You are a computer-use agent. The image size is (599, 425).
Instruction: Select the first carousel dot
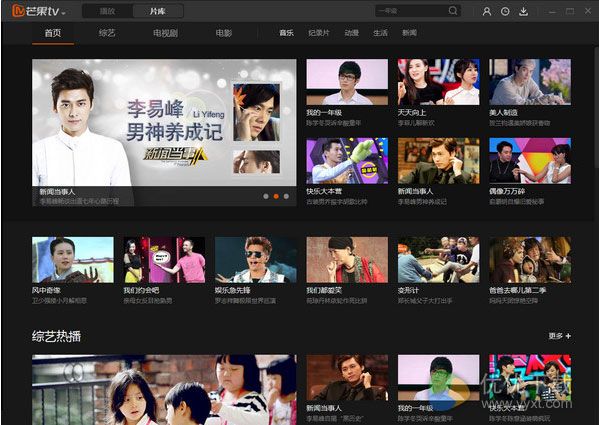coord(266,196)
